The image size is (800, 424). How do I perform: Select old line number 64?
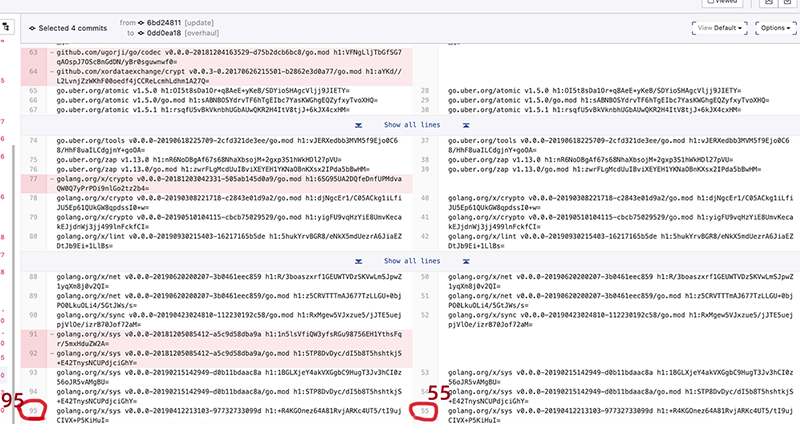tap(34, 71)
